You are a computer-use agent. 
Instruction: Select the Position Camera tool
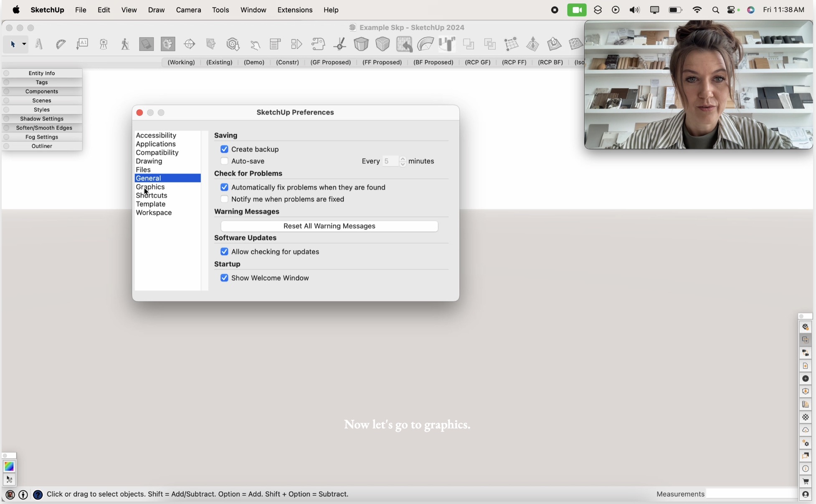(103, 44)
